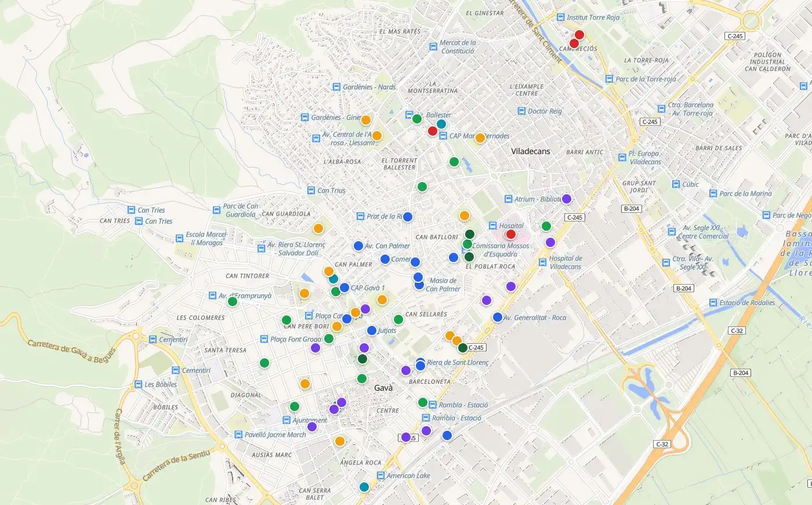Click the Institut Torre Roja bus stop icon
Viewport: 812px width, 505px height.
[x=560, y=17]
